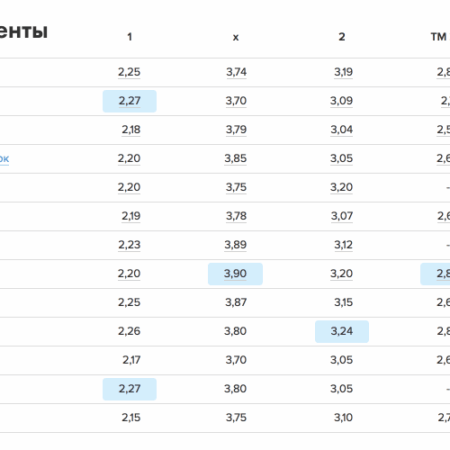Screen dimensions: 450x450
Task: Click the home-win odds 2,26
Action: click(x=129, y=331)
